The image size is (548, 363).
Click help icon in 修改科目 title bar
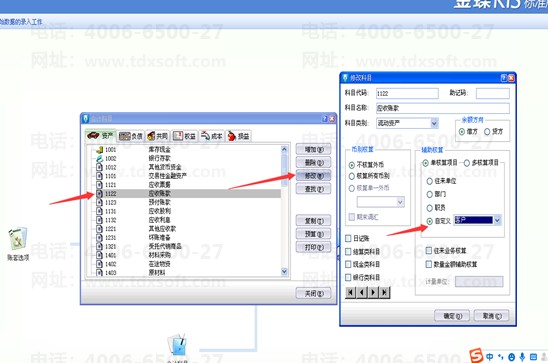point(504,78)
